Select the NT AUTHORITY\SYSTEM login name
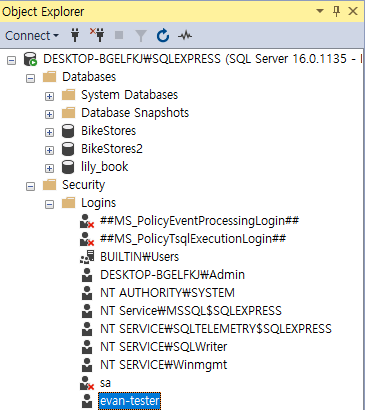Image resolution: width=365 pixels, height=410 pixels. 168,293
